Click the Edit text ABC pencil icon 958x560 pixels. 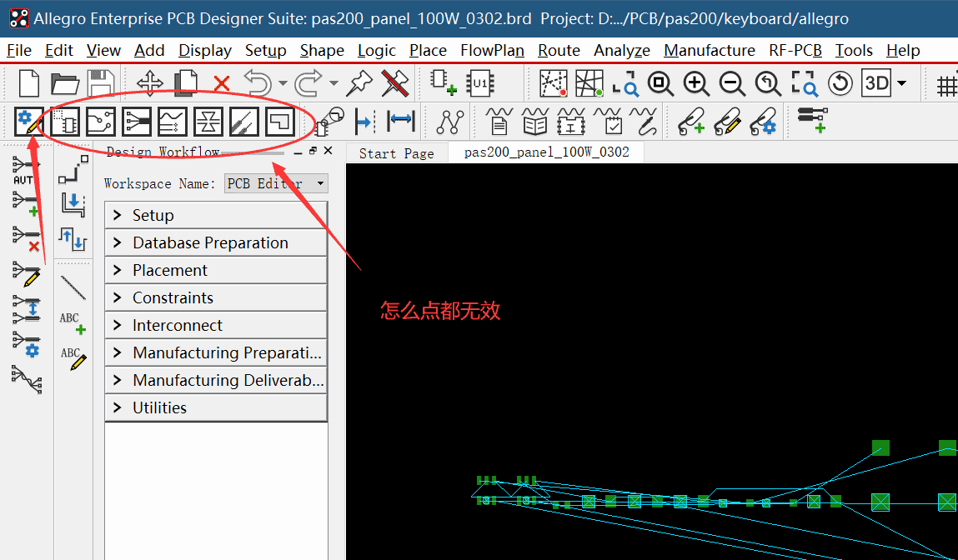tap(73, 357)
